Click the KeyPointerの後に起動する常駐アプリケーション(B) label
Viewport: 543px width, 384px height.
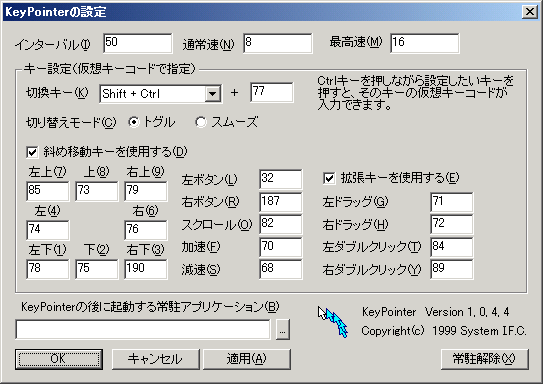[x=150, y=307]
